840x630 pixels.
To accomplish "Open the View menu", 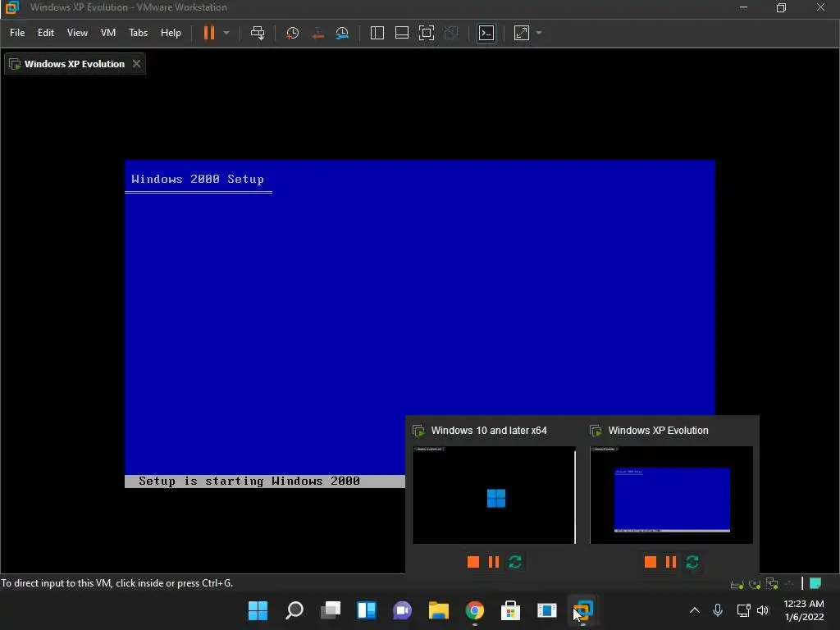I will [x=77, y=33].
